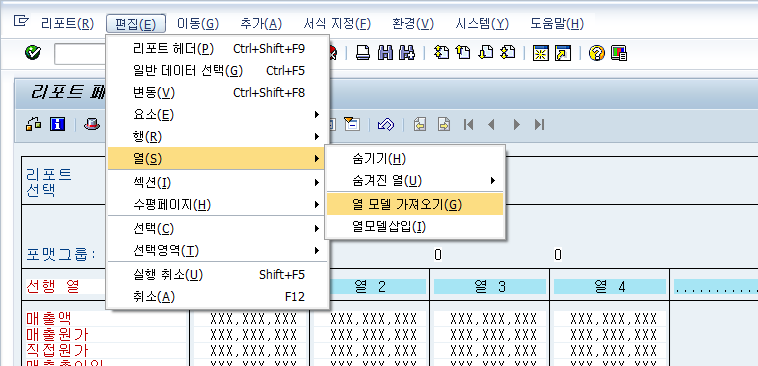Select 취소(A) menu entry

pos(218,296)
